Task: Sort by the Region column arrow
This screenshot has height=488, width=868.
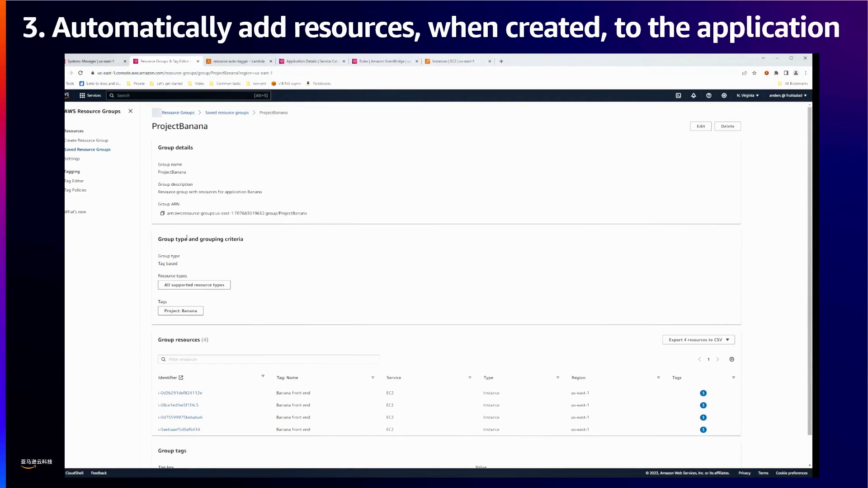Action: [x=659, y=378]
